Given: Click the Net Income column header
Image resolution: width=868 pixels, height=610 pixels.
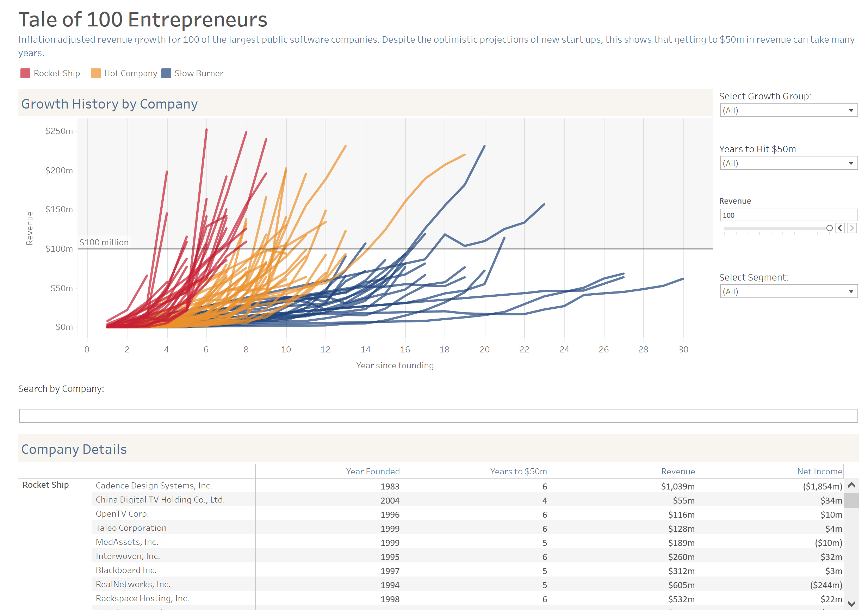Looking at the screenshot, I should [819, 472].
